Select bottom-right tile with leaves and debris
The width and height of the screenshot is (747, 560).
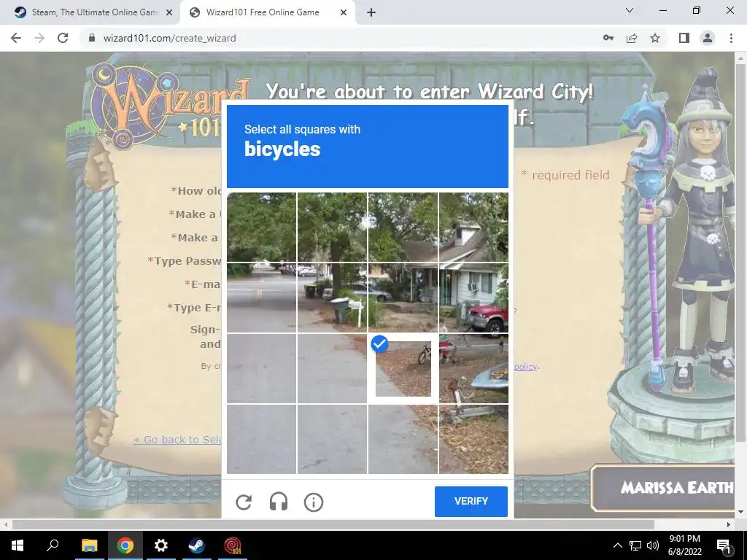point(473,439)
